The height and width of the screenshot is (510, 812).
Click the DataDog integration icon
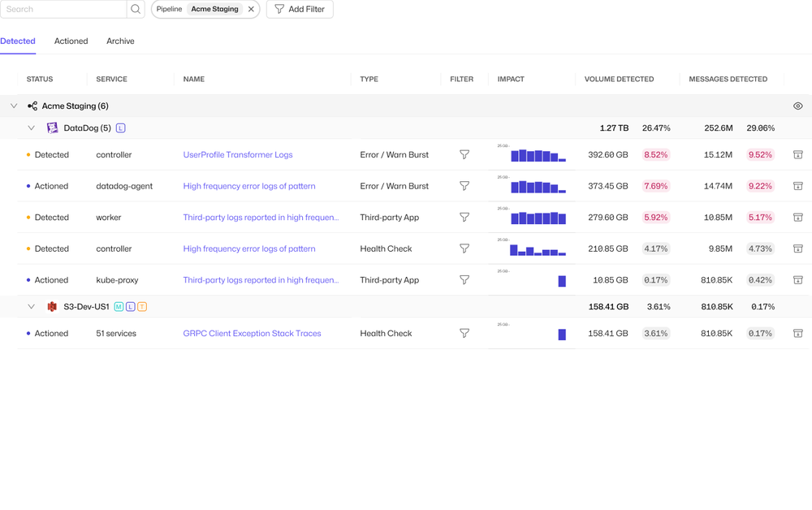click(x=52, y=127)
